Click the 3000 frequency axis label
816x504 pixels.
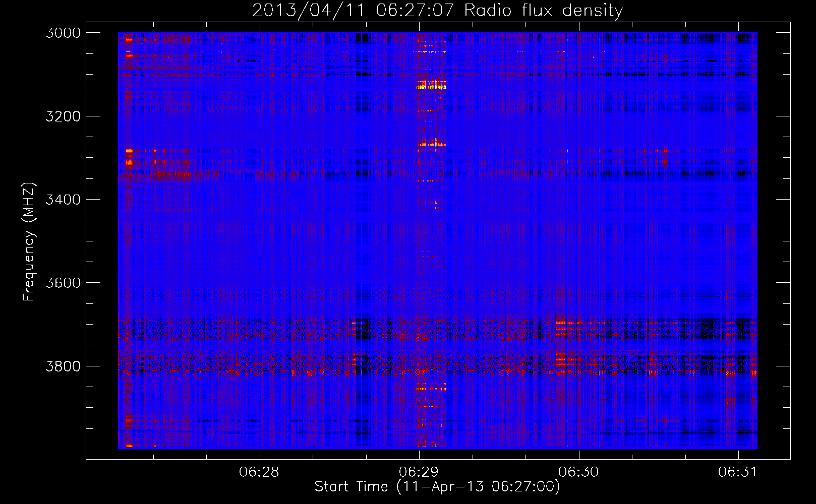tap(63, 33)
